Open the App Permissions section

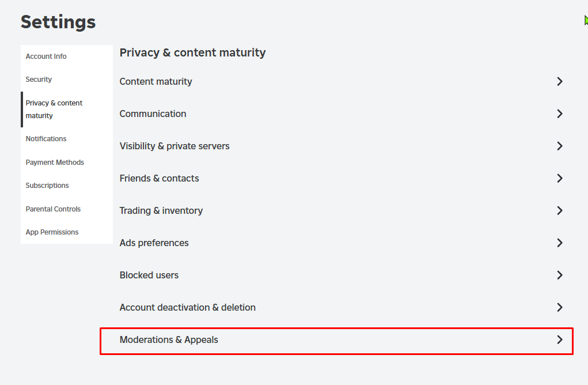tap(52, 232)
